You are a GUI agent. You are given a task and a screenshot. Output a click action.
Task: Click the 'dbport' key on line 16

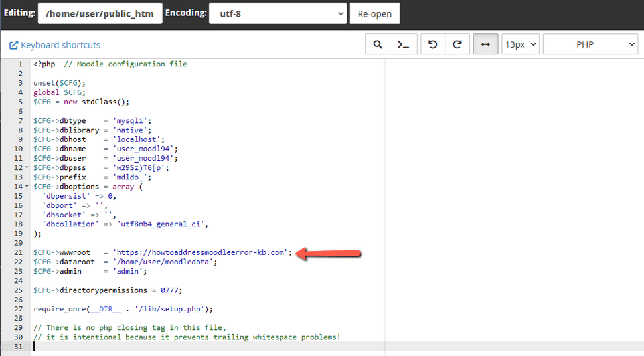pyautogui.click(x=60, y=205)
